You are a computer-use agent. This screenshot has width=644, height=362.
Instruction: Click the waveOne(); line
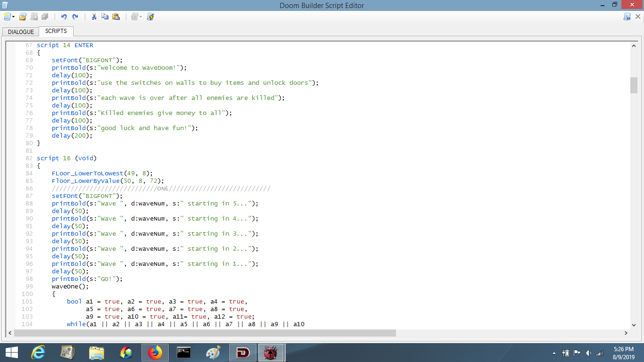[x=70, y=287]
